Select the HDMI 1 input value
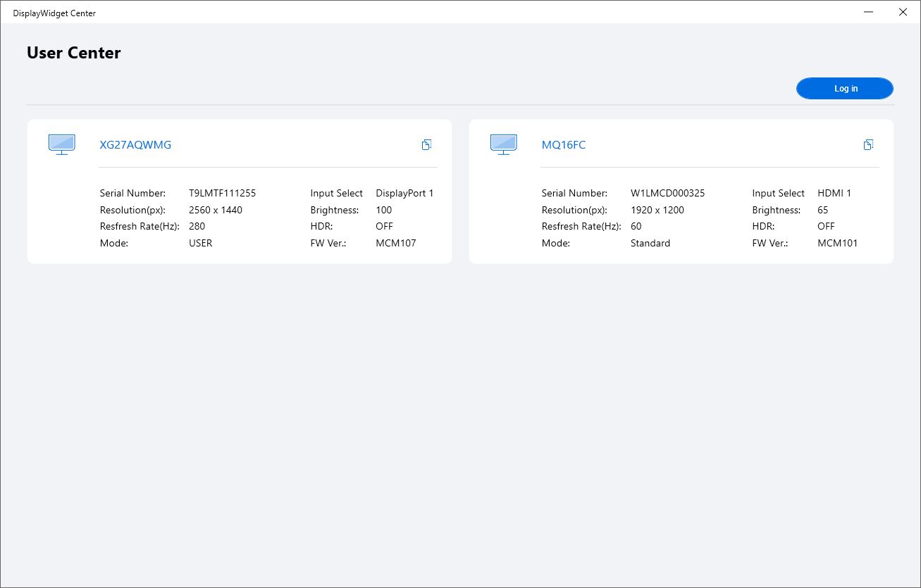This screenshot has height=588, width=921. 834,193
